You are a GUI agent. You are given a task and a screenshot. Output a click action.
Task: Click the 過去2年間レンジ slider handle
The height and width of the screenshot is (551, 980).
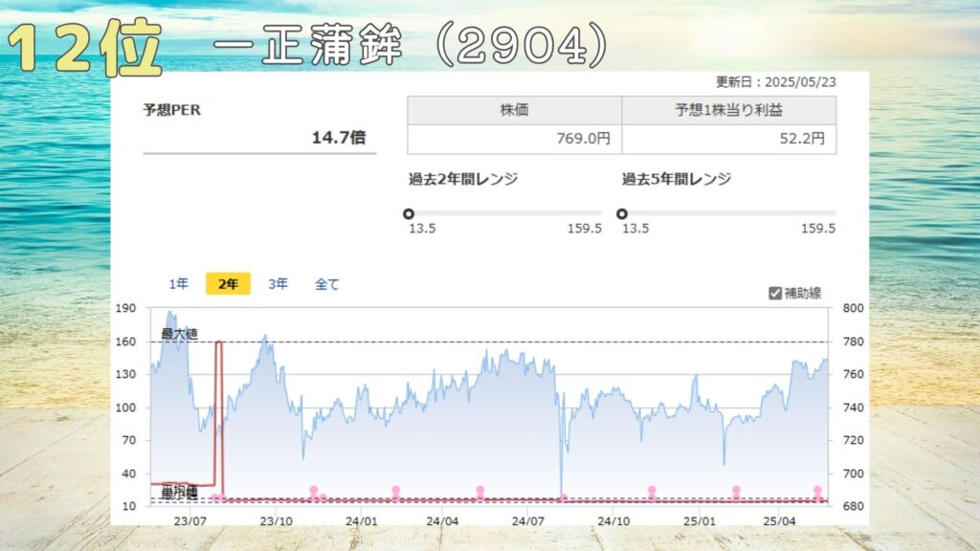point(409,213)
